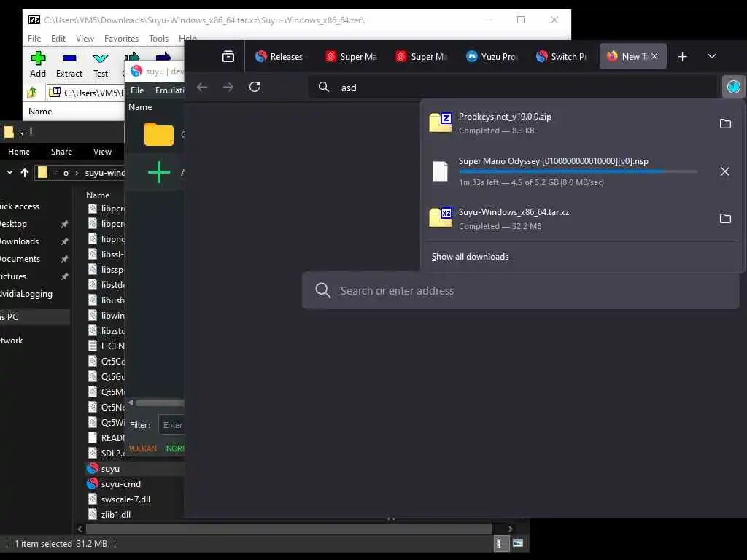Close the New Tab in Firefox

coord(654,56)
